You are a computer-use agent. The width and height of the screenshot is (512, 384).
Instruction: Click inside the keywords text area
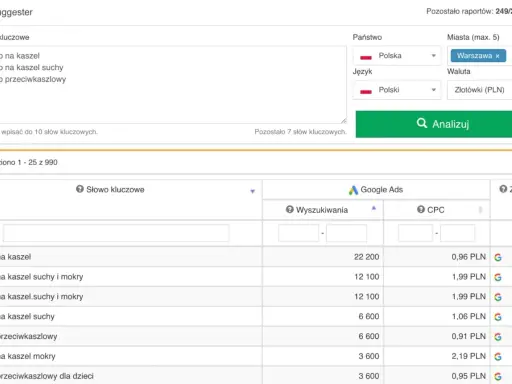(x=173, y=85)
